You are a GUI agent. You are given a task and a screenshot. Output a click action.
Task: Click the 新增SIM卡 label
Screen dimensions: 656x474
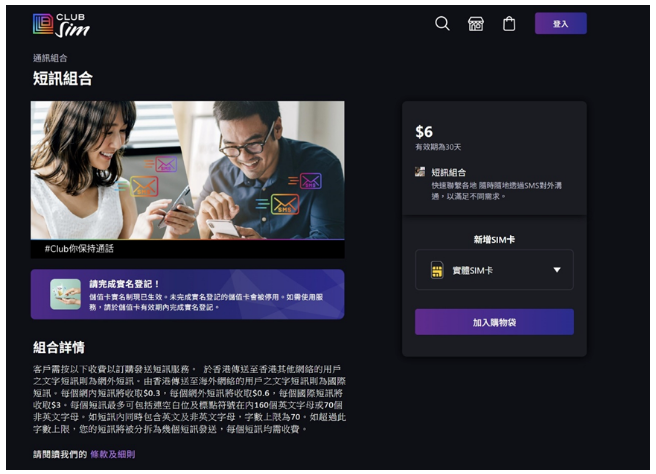tap(494, 240)
